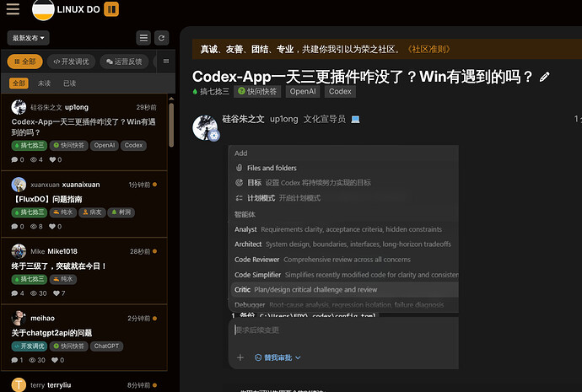
Task: Select the 运营反馈 category chip
Action: pos(124,62)
